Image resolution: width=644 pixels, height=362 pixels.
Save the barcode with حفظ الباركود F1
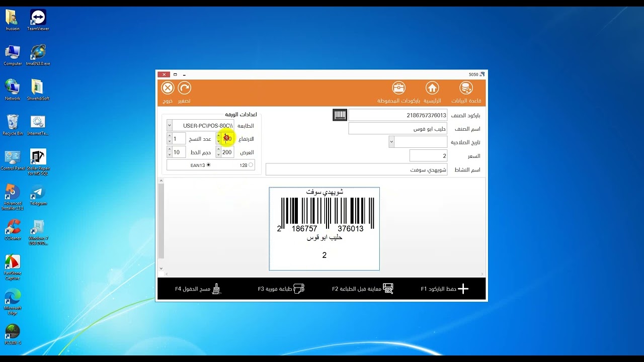445,289
